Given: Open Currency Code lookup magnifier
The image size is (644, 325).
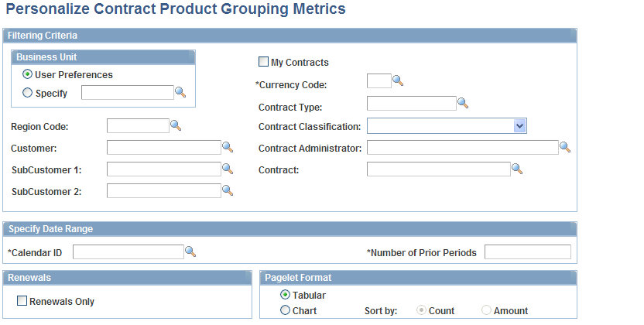Looking at the screenshot, I should [398, 80].
